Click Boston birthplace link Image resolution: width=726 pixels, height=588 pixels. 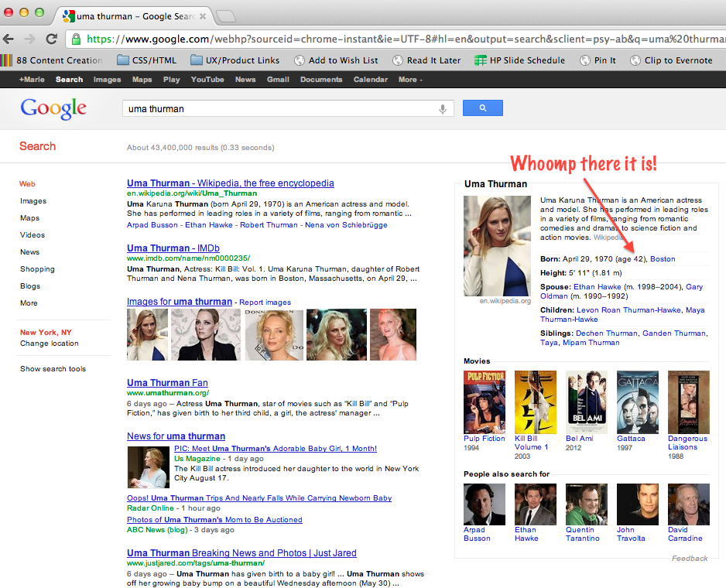tap(663, 259)
